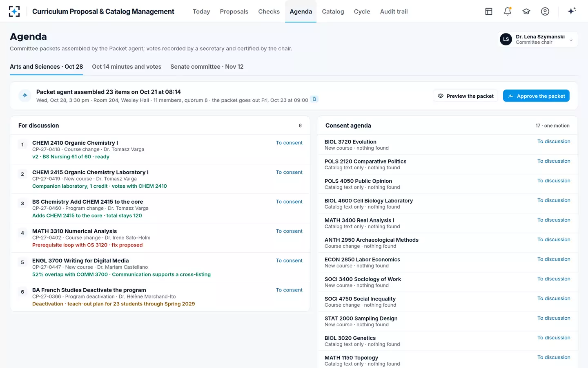The width and height of the screenshot is (588, 368).
Task: Open the Proposals tab
Action: coord(234,11)
